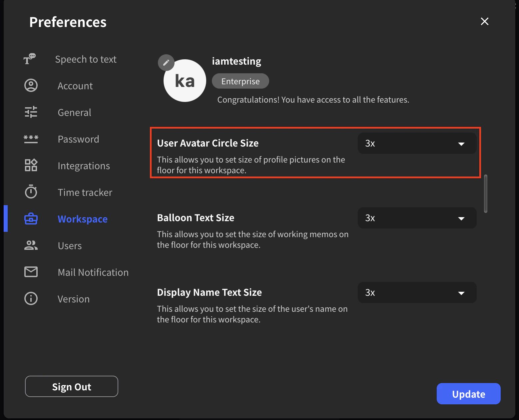Click the General sliders icon
519x420 pixels.
pos(31,112)
